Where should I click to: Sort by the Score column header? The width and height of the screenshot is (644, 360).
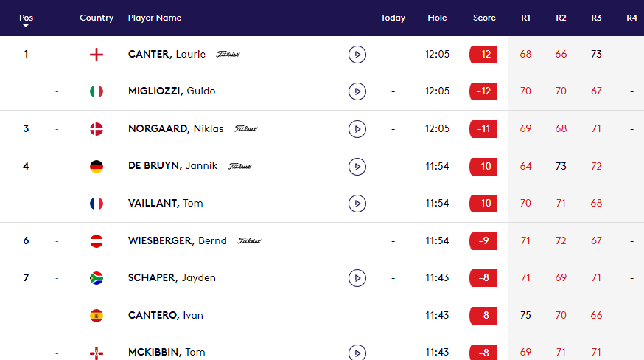tap(484, 18)
